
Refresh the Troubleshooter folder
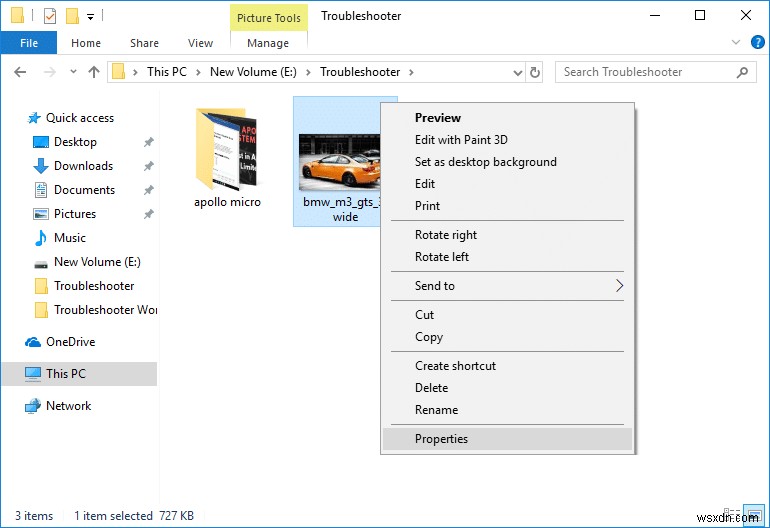pos(535,73)
